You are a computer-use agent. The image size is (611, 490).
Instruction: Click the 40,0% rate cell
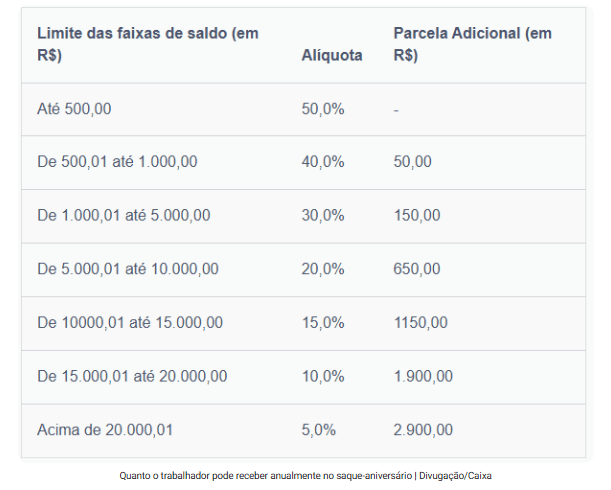click(x=322, y=162)
